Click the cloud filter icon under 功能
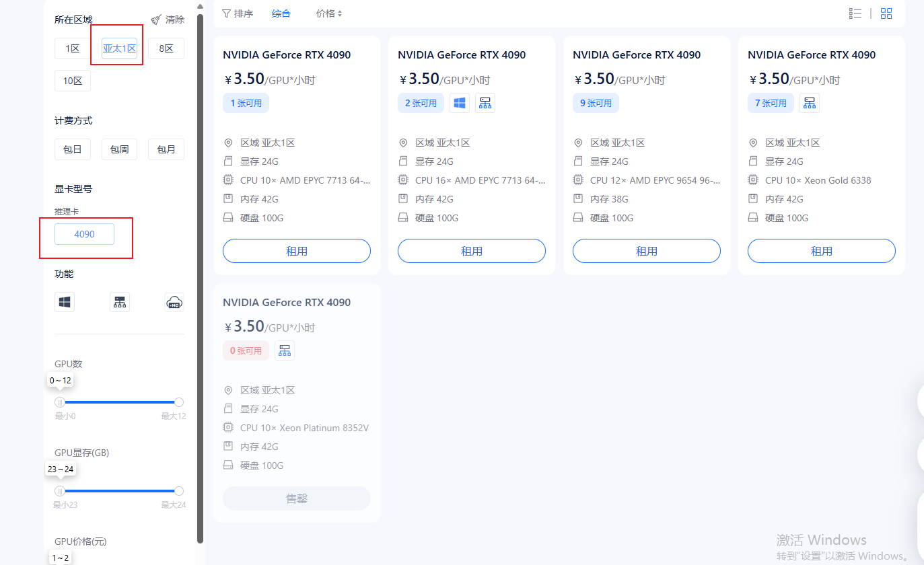924x565 pixels. click(174, 303)
